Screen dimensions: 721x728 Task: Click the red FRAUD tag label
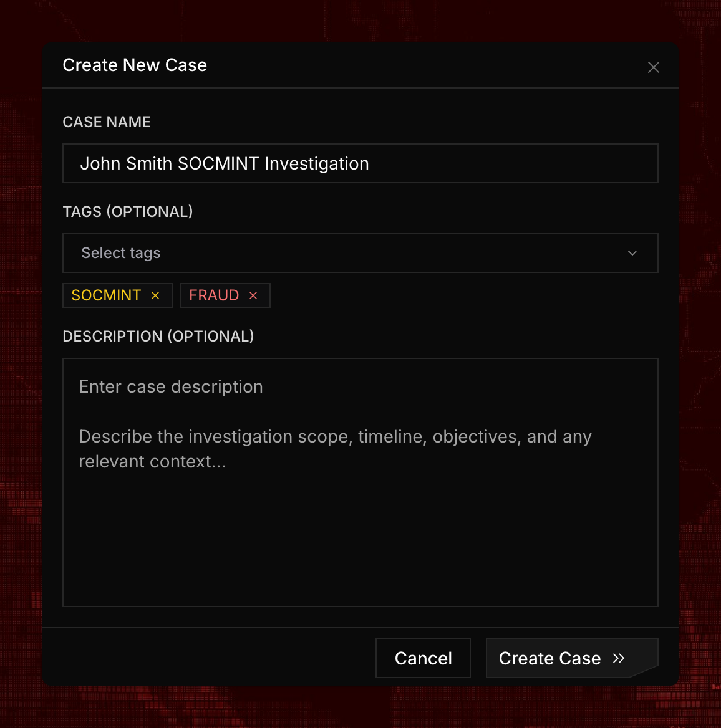213,295
